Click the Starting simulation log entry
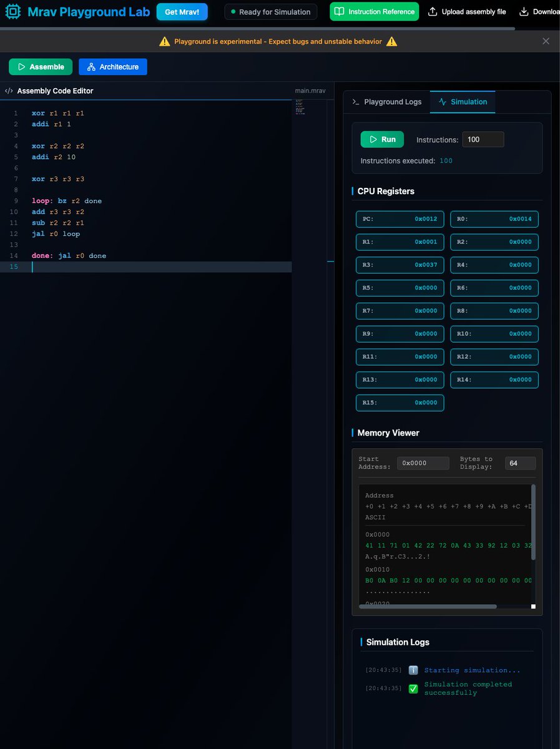The image size is (560, 749). [x=472, y=670]
